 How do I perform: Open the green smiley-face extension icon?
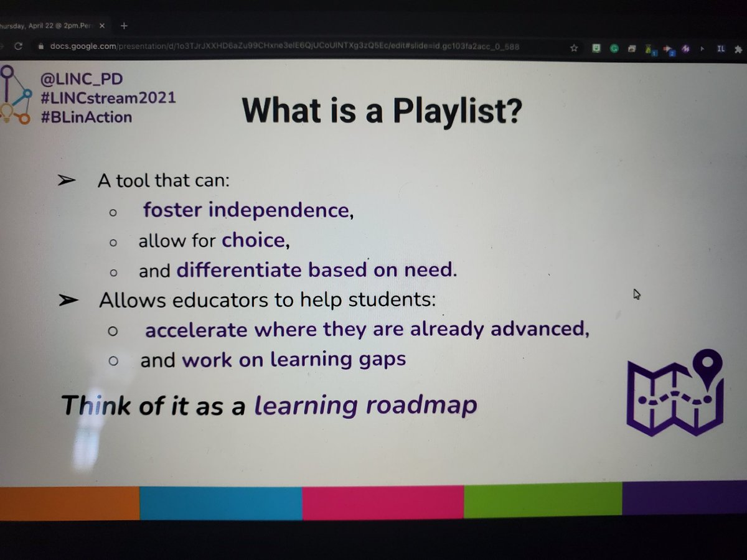(595, 48)
